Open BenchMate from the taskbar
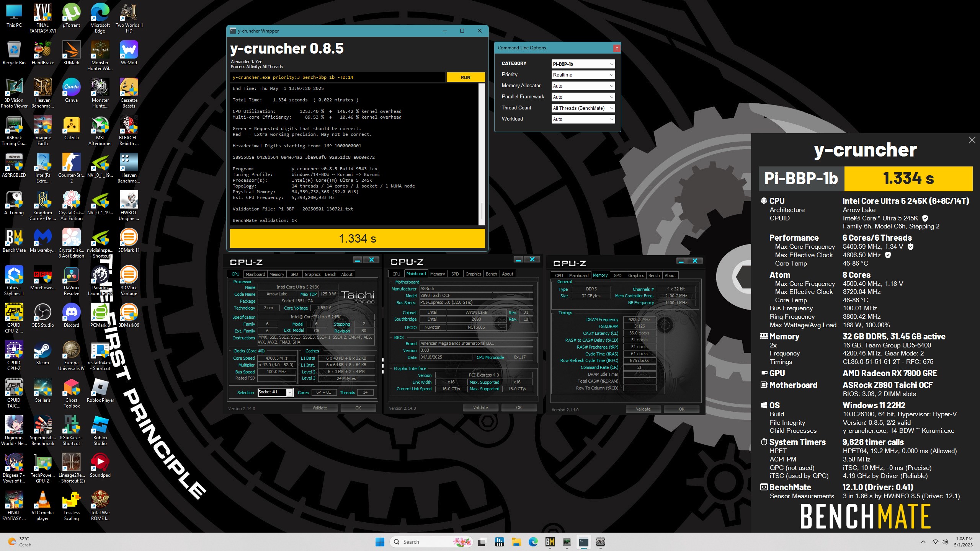980x551 pixels. (550, 542)
